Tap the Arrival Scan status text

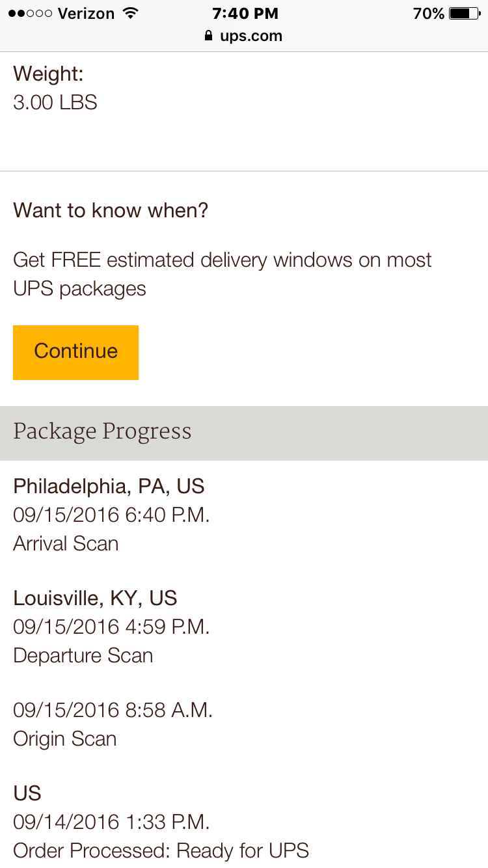(66, 543)
